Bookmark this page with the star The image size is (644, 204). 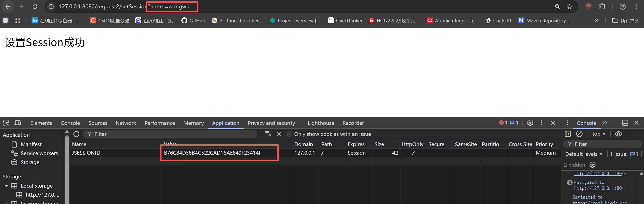[x=570, y=7]
